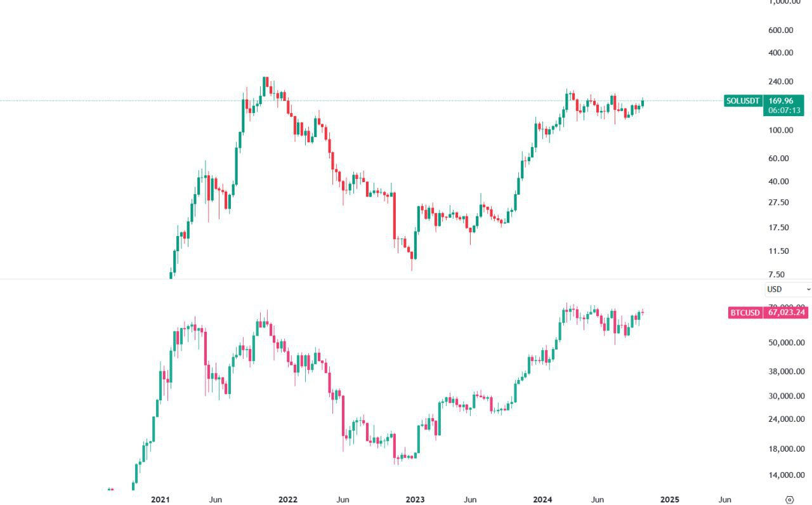This screenshot has width=812, height=505.
Task: Toggle logarithmic scale on the price axis
Action: [780, 190]
